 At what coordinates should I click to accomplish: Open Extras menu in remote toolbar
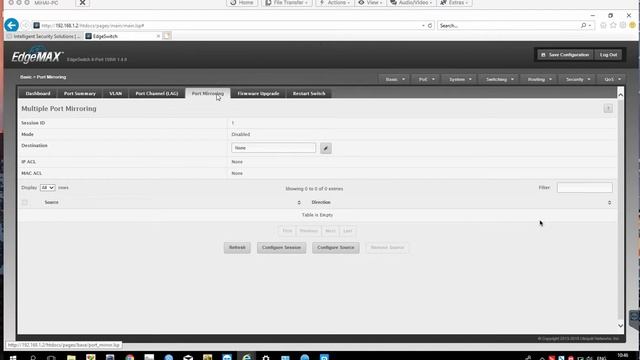coord(454,3)
